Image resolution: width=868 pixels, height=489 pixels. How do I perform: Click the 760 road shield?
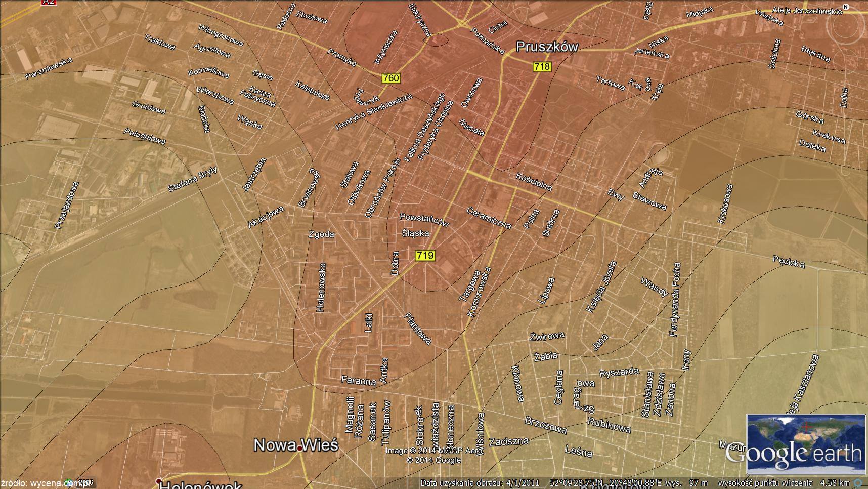click(x=390, y=78)
